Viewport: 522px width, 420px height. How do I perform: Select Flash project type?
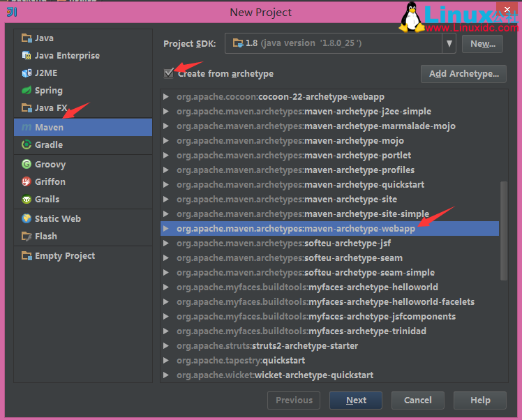click(x=83, y=237)
